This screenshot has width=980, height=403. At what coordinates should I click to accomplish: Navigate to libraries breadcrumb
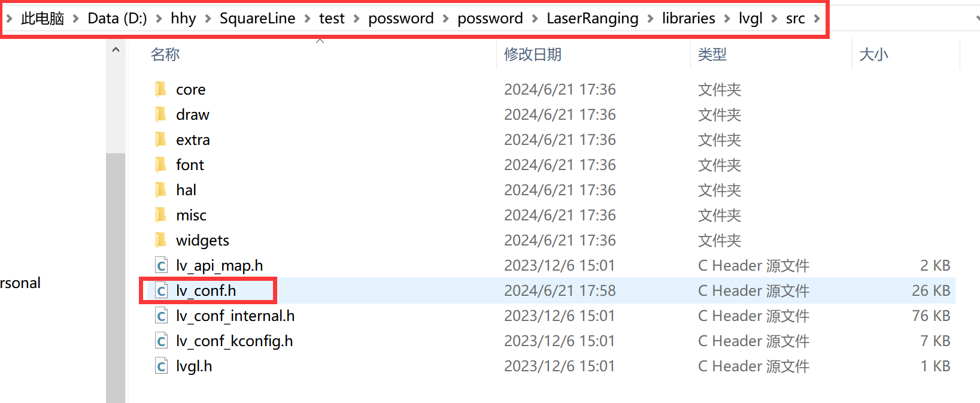[688, 19]
